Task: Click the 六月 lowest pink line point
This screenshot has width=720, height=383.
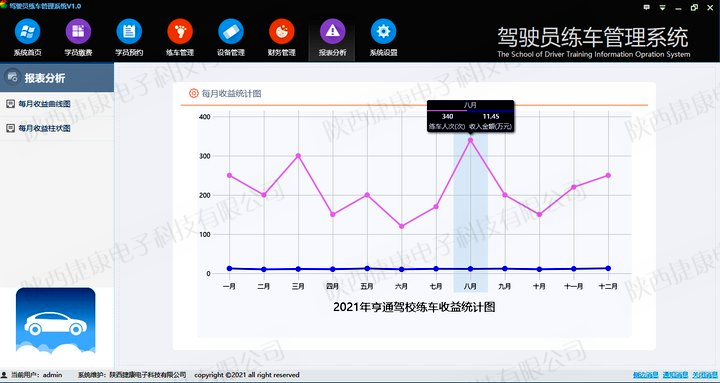Action: click(401, 226)
